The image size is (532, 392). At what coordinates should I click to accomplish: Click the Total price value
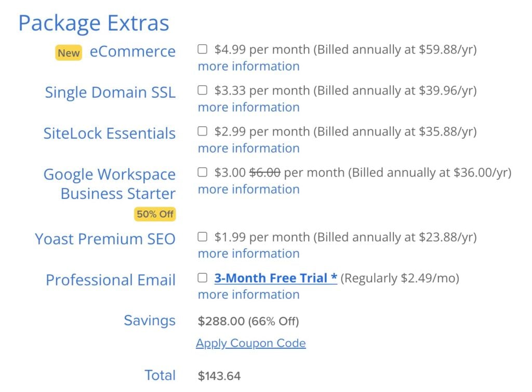tap(219, 375)
